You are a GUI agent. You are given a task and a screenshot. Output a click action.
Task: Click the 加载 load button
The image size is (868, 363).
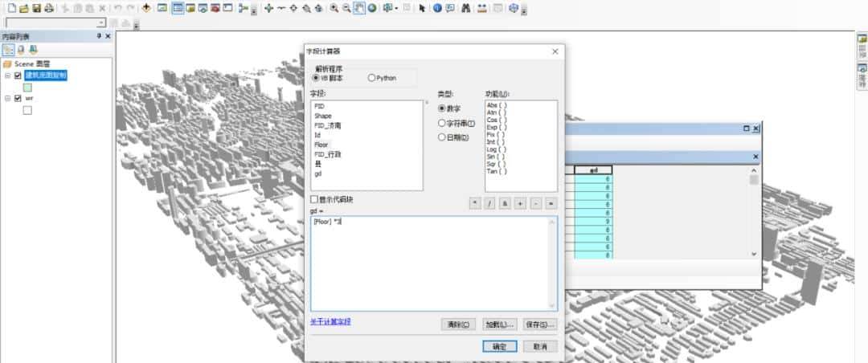pyautogui.click(x=500, y=324)
